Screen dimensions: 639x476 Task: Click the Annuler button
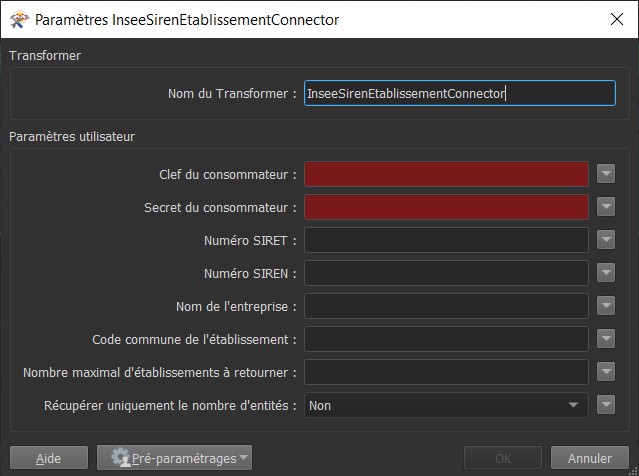coord(590,458)
